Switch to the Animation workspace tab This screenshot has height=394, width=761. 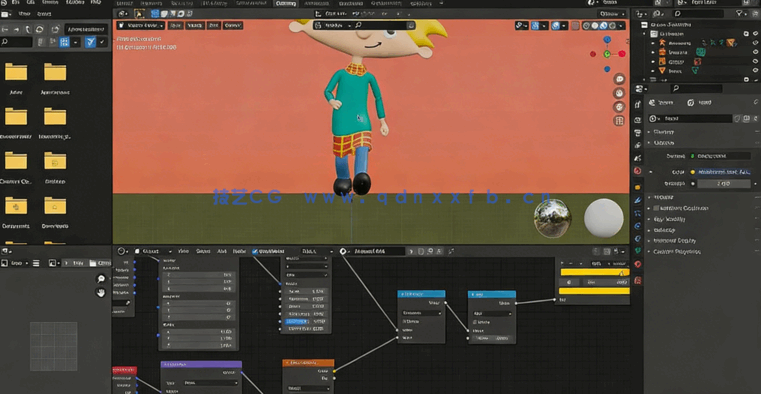click(x=316, y=3)
